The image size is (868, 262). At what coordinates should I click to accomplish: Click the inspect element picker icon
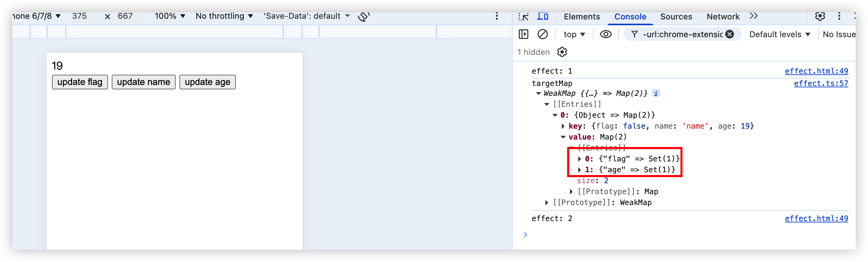click(x=523, y=17)
